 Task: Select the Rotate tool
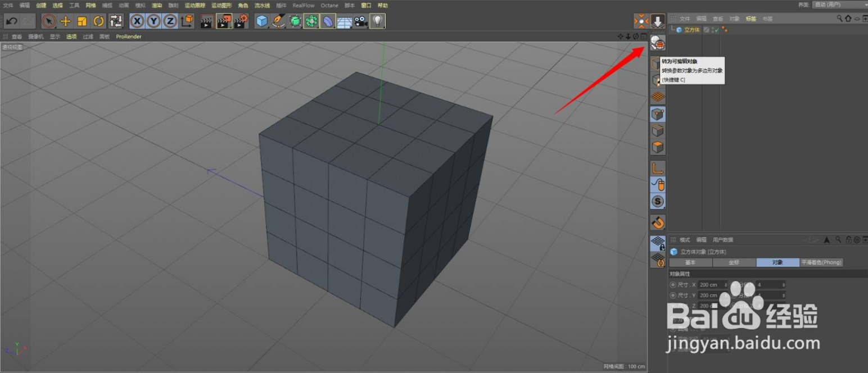[x=99, y=21]
